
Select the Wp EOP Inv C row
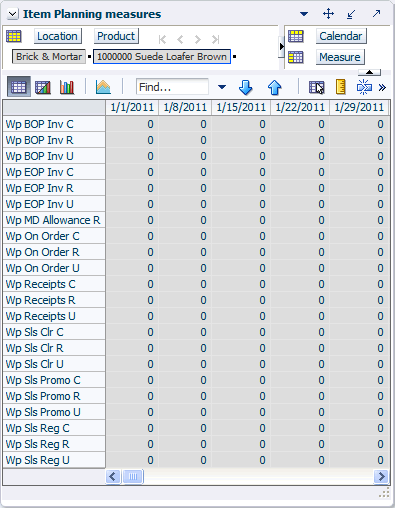point(54,172)
